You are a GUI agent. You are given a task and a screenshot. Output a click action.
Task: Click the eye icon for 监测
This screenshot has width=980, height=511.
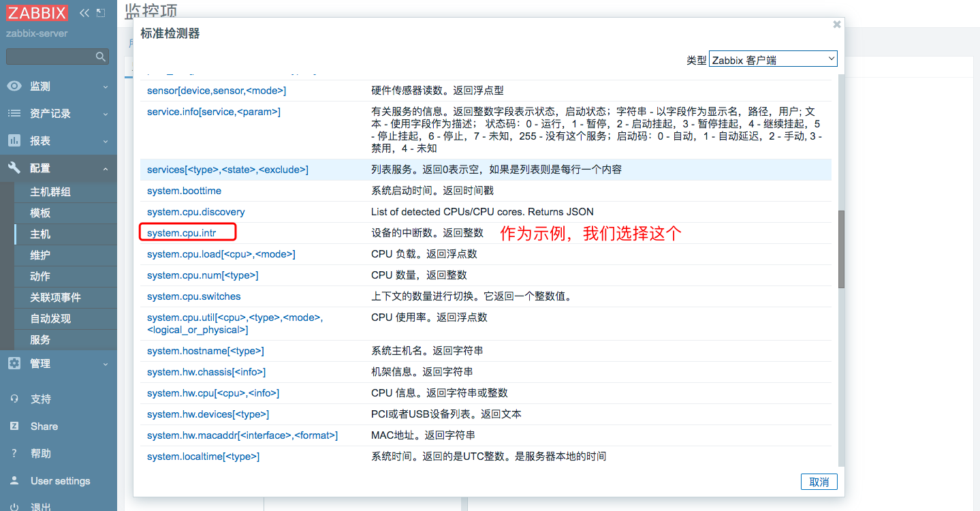pyautogui.click(x=14, y=87)
